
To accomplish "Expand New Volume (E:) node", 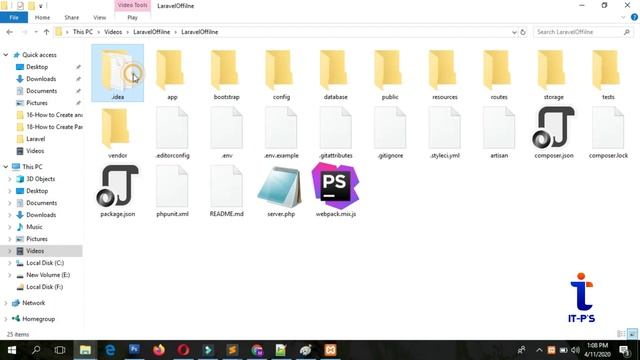I will point(10,275).
